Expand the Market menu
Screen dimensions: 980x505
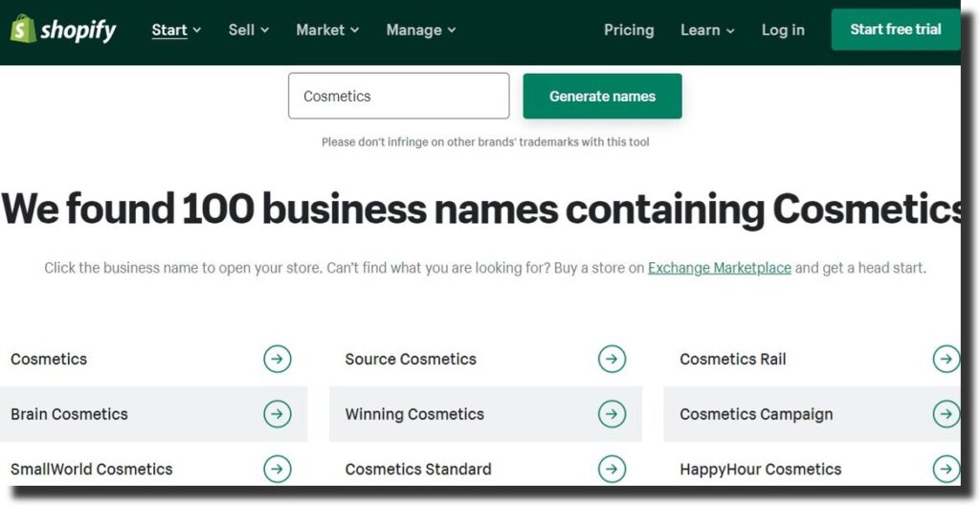[x=327, y=30]
